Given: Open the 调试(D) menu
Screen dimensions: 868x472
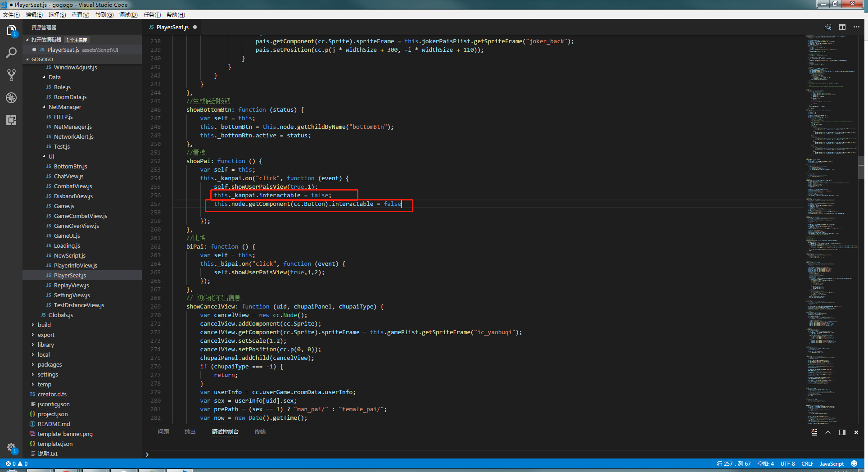Looking at the screenshot, I should click(128, 14).
